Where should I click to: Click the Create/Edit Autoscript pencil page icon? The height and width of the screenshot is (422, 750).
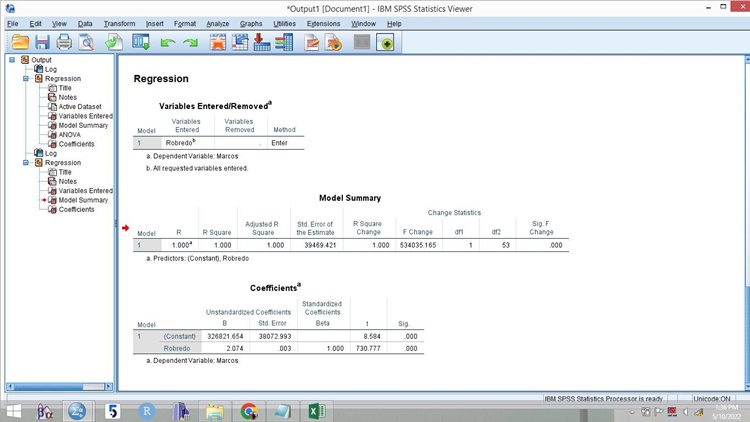coord(311,43)
